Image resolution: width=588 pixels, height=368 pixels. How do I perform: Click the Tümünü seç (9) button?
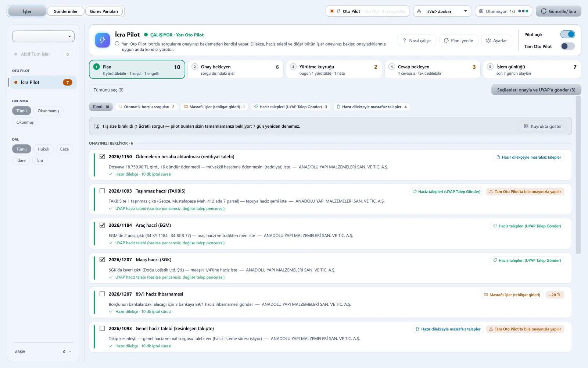tap(108, 90)
